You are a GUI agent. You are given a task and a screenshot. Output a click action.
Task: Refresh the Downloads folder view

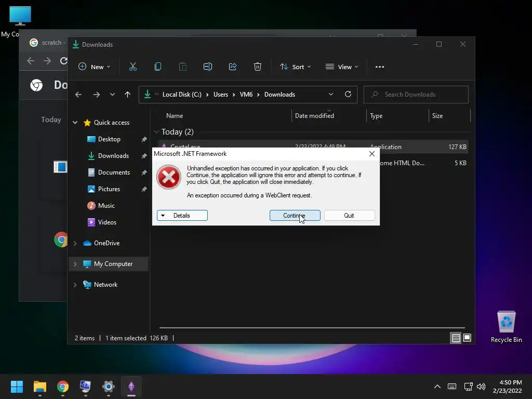[x=348, y=95]
